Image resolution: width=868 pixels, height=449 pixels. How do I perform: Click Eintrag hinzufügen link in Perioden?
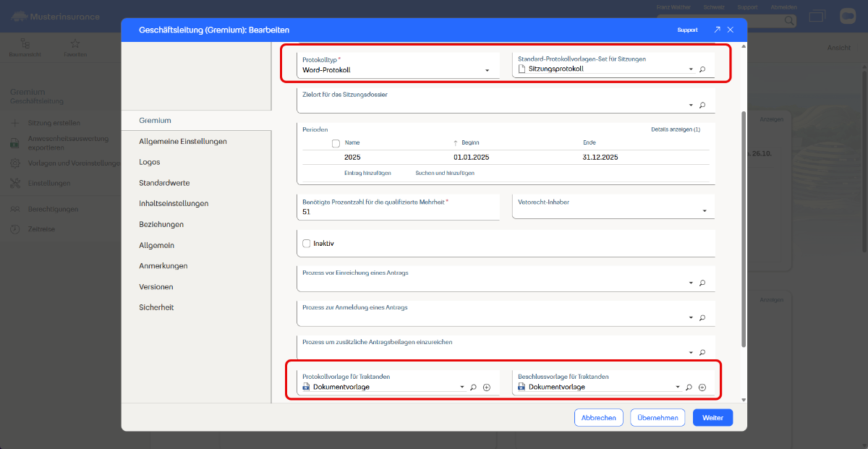[x=367, y=174]
